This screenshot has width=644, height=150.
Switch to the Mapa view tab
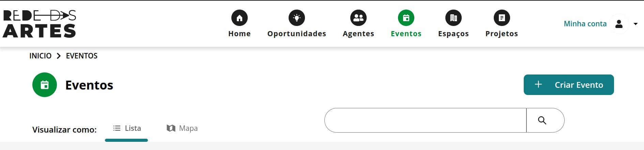(x=182, y=128)
